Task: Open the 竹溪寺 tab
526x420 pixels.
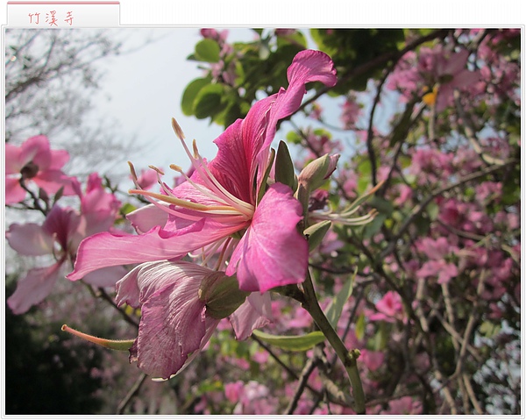Action: [x=63, y=14]
